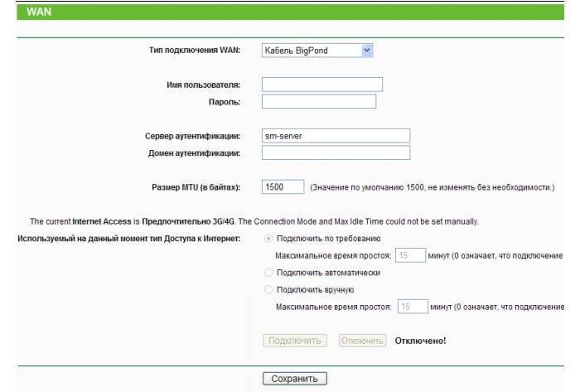The width and height of the screenshot is (580, 392).
Task: Click the Подключить button
Action: point(294,341)
